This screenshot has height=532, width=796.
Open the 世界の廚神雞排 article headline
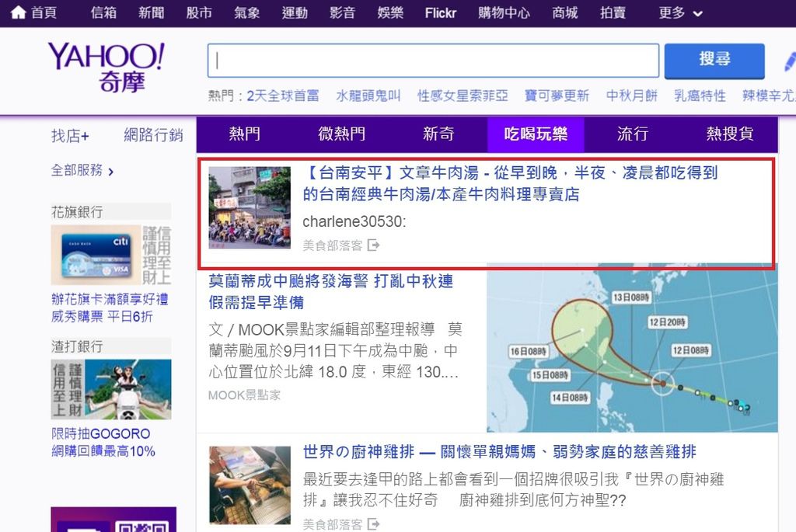500,451
